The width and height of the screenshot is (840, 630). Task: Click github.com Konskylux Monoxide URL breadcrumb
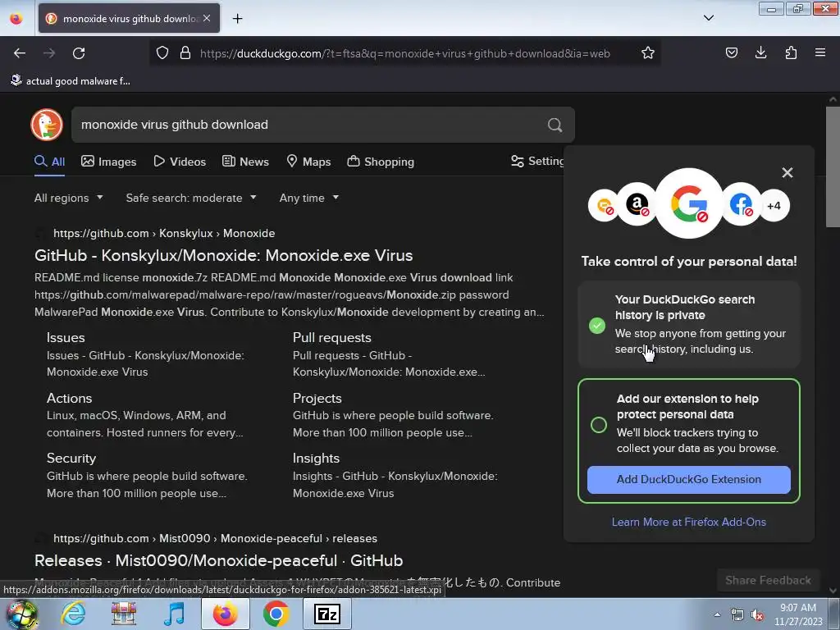coord(164,234)
